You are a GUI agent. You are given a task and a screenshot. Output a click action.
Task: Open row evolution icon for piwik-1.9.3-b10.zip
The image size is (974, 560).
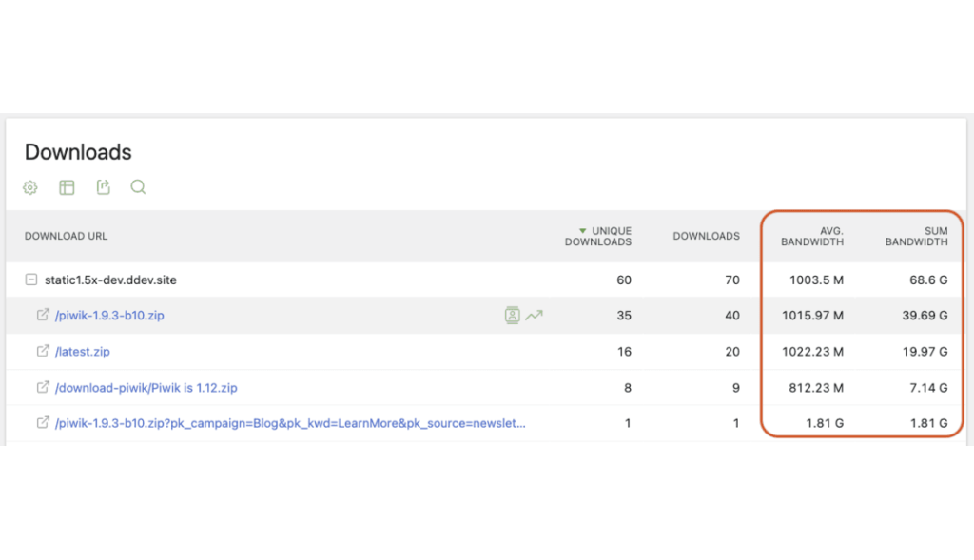point(534,315)
